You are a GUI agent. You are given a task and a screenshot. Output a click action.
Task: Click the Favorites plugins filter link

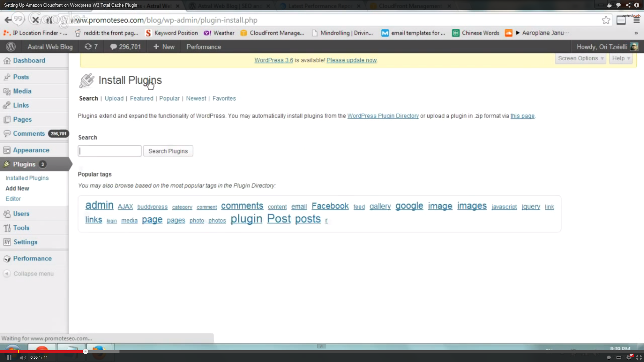[223, 98]
